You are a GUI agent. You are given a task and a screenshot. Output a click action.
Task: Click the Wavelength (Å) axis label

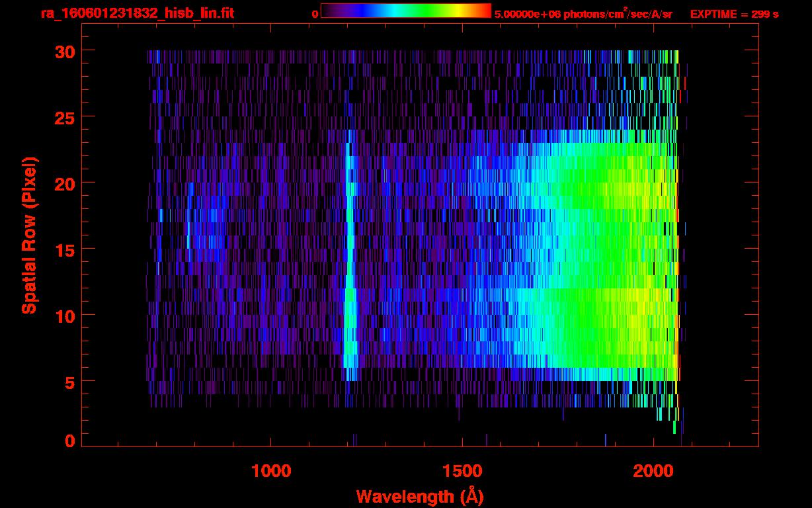pos(420,496)
